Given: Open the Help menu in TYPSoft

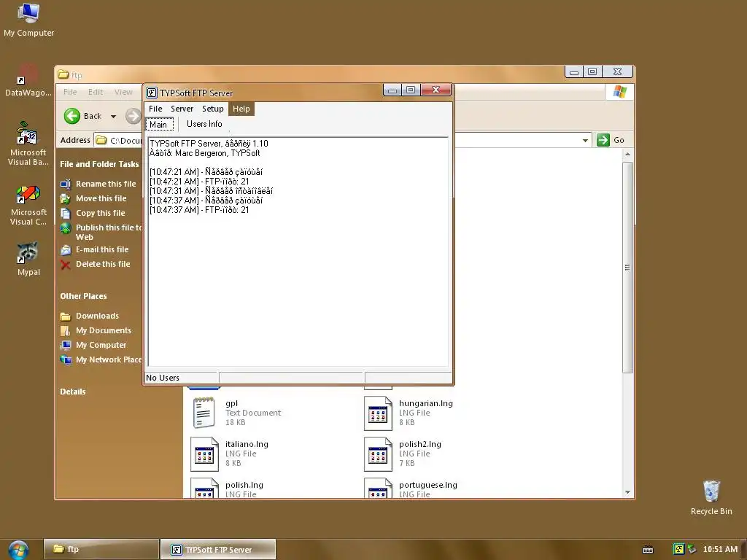Looking at the screenshot, I should [x=241, y=109].
